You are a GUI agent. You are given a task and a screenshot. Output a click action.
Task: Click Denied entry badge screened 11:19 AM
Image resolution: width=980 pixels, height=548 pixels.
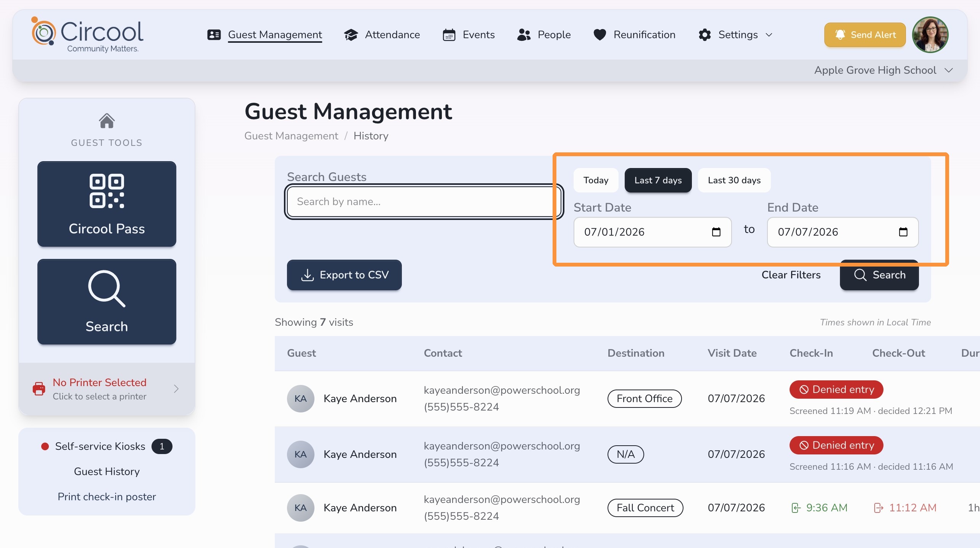point(836,390)
